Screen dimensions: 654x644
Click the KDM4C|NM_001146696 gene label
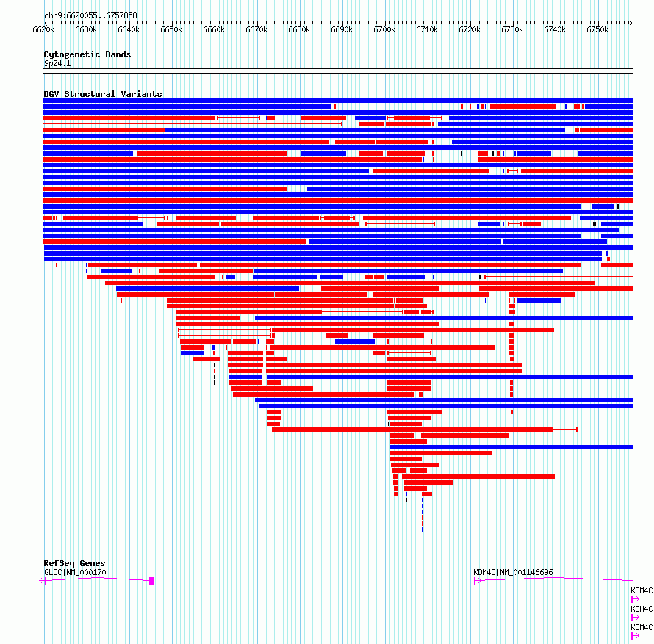point(513,572)
